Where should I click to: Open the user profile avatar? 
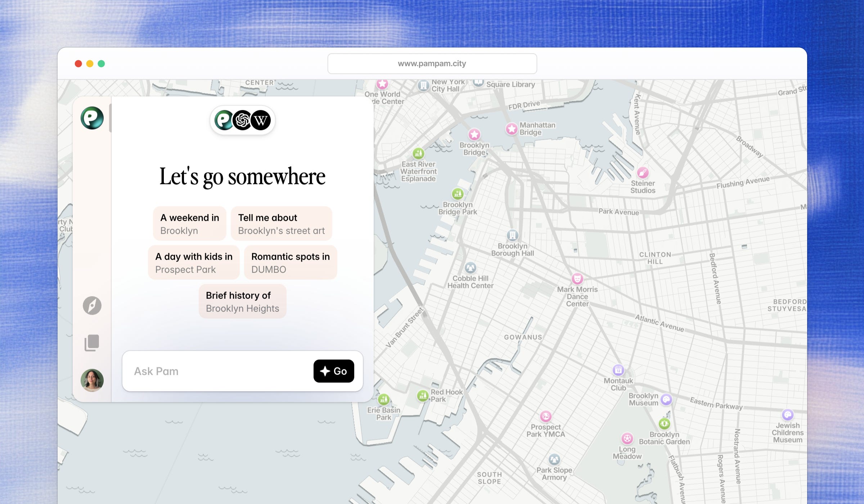[x=92, y=380]
